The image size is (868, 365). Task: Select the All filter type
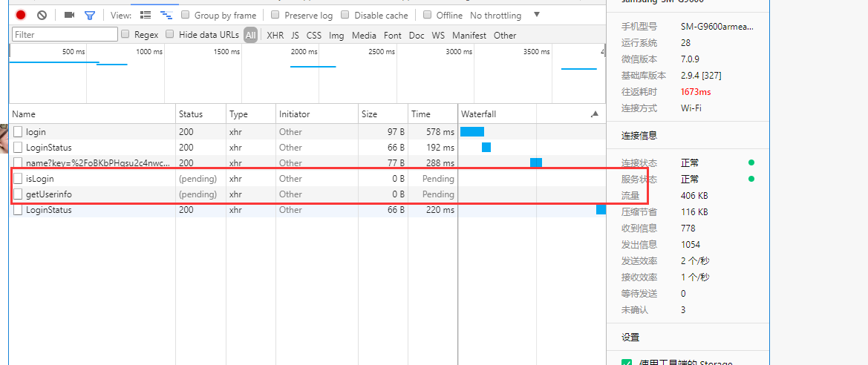[251, 35]
